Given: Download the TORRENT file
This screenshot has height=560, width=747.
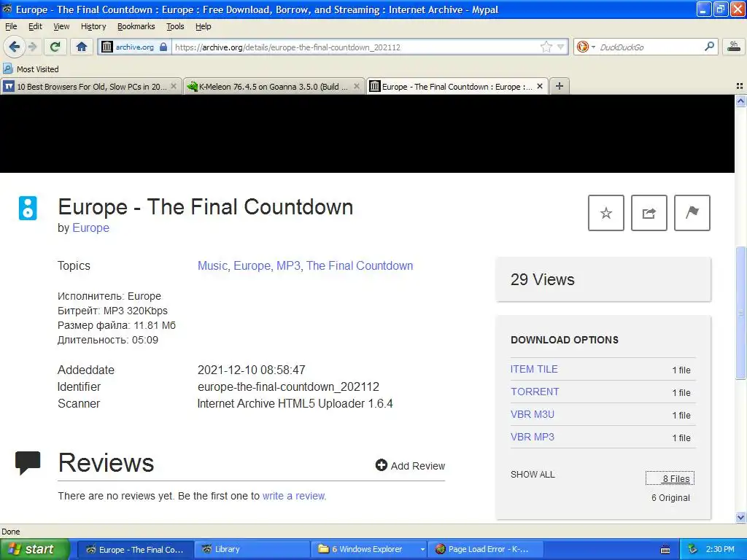Looking at the screenshot, I should pos(535,392).
